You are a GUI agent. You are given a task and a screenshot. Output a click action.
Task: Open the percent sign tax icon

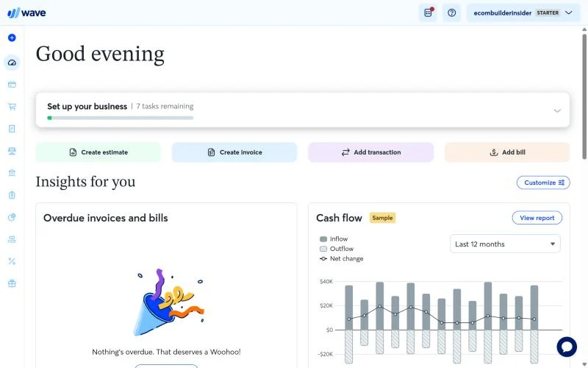(12, 261)
